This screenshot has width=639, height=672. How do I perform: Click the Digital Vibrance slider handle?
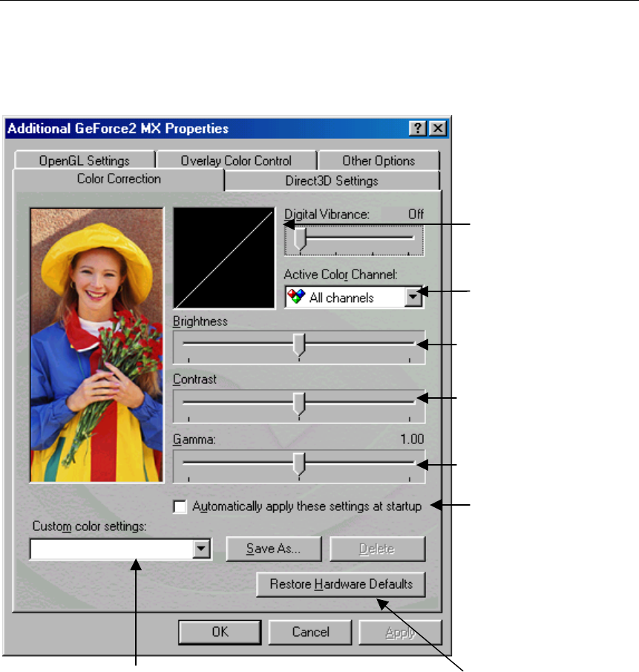[x=301, y=238]
